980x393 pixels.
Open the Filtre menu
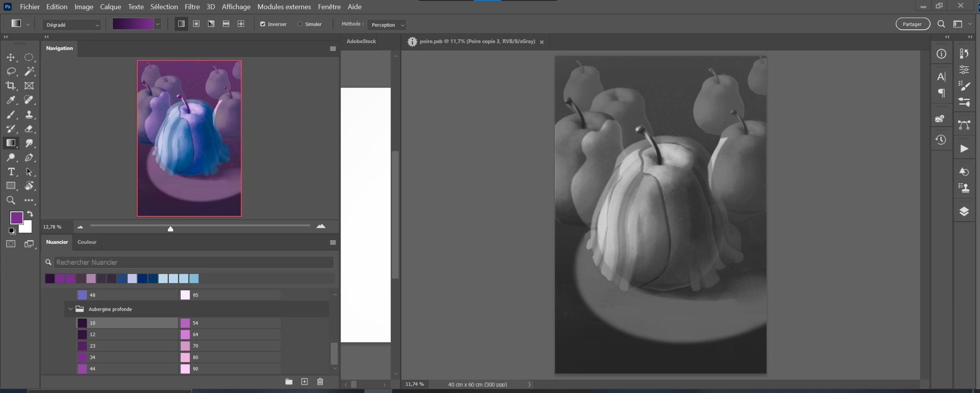click(x=192, y=7)
